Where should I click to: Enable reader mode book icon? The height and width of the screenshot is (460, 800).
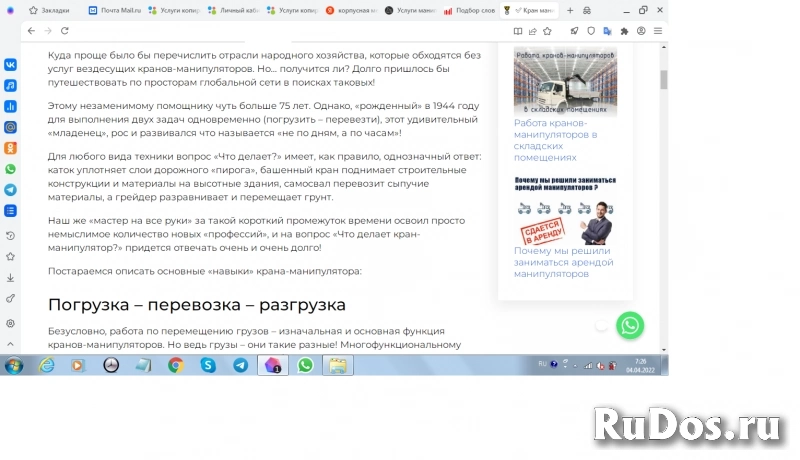pyautogui.click(x=518, y=31)
